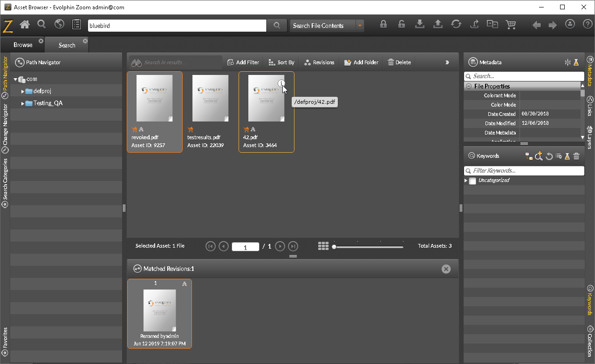The image size is (595, 364).
Task: Click the flask icon in Keywords header
Action: (x=567, y=156)
